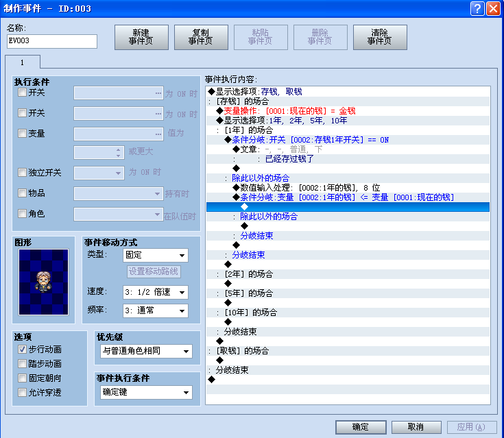
Task: Check the 允许穿透 option
Action: (x=22, y=392)
